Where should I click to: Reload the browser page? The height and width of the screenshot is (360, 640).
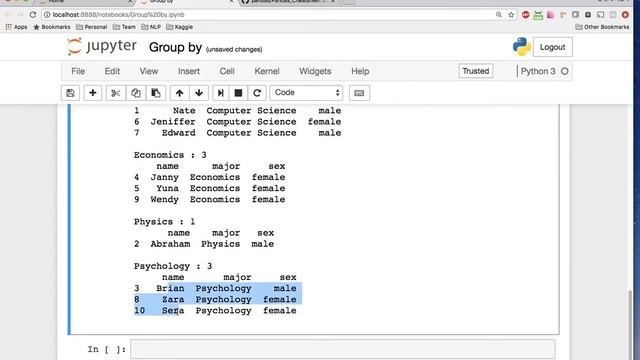tap(33, 15)
